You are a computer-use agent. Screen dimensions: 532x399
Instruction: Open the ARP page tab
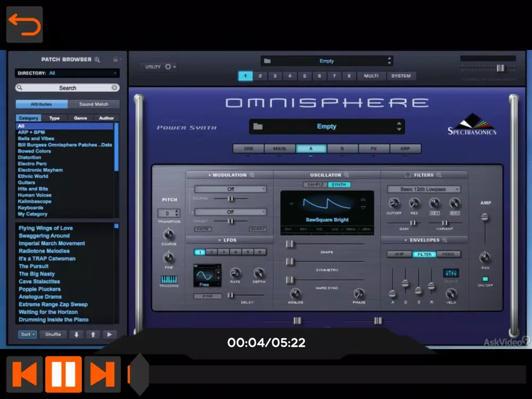click(x=405, y=148)
